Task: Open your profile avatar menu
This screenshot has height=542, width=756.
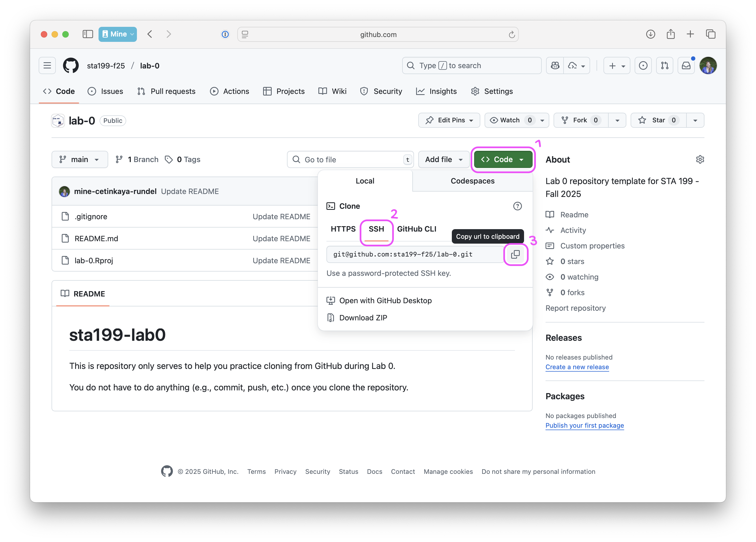Action: click(708, 65)
